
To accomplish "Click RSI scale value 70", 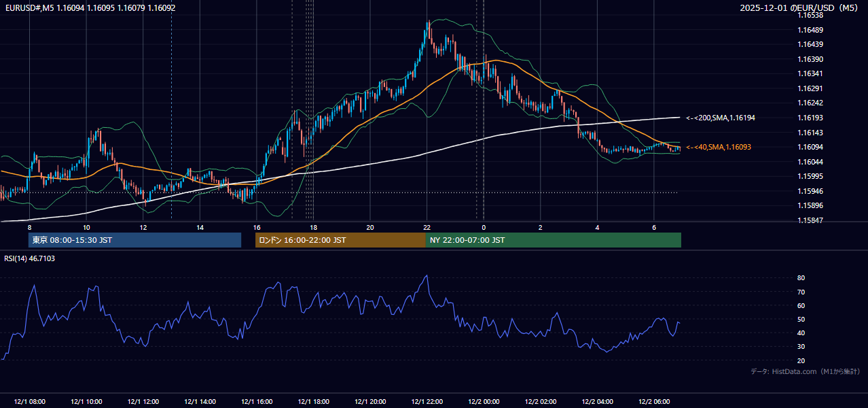I will 801,292.
